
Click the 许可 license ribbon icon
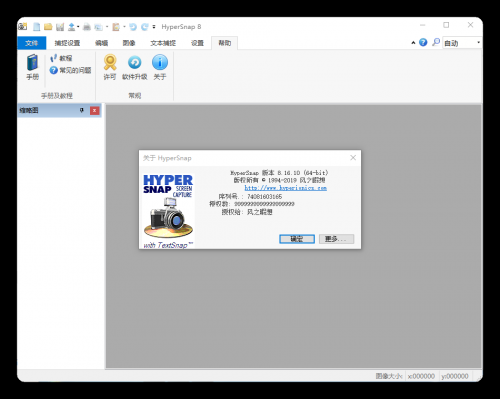click(110, 67)
